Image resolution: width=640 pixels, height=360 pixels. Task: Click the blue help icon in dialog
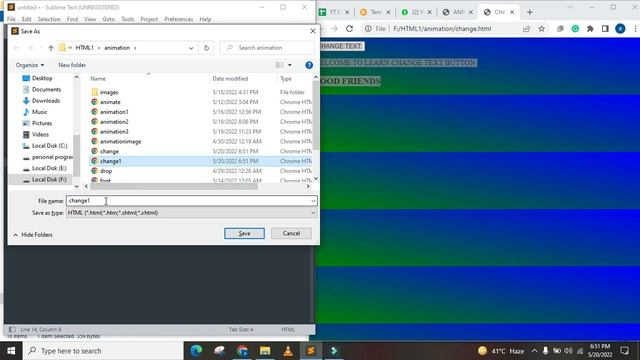click(x=309, y=65)
